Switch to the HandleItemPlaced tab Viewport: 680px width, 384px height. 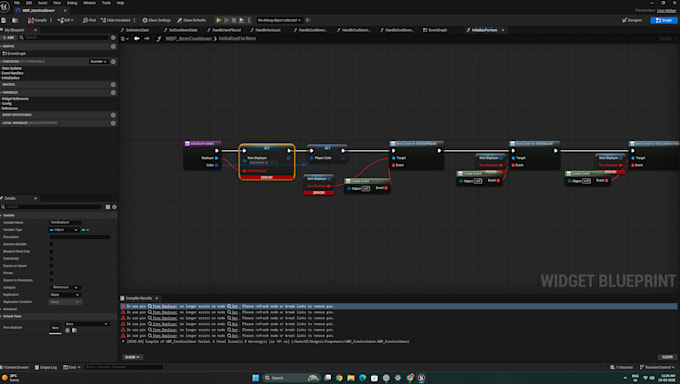tap(224, 30)
